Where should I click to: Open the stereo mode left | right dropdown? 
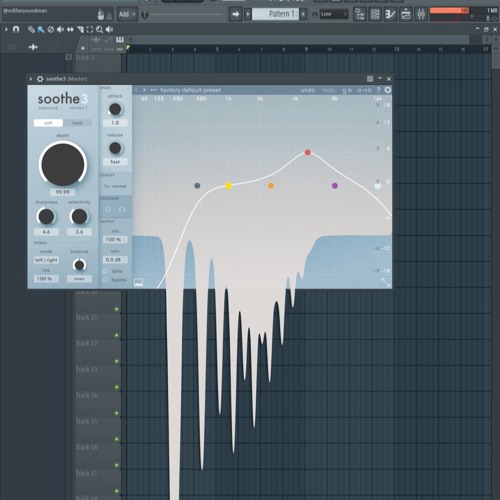46,260
